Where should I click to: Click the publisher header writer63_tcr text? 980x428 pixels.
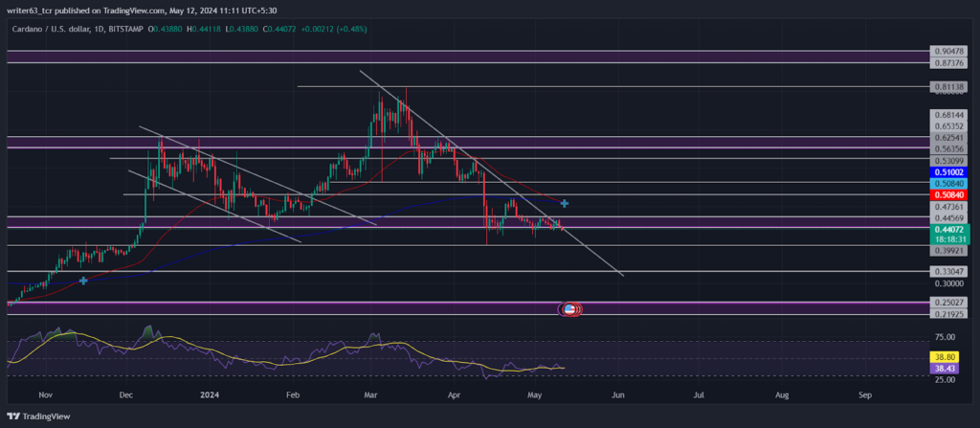(32, 11)
